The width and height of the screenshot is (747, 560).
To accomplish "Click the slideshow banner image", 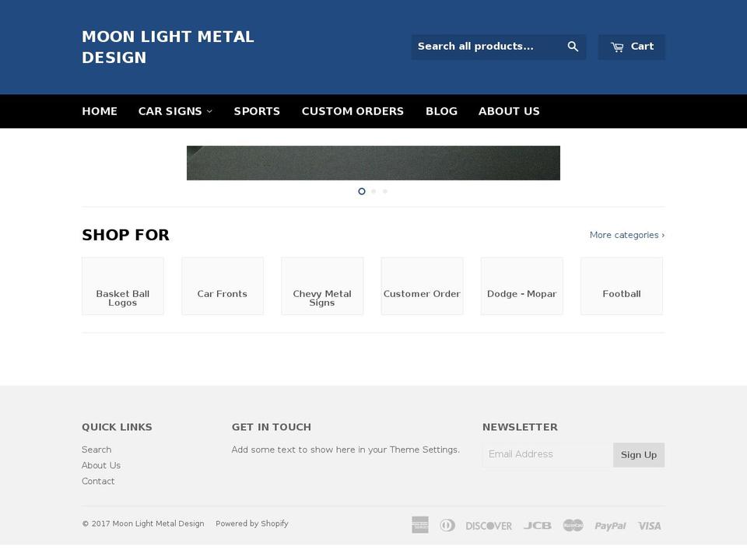I will coord(373,163).
